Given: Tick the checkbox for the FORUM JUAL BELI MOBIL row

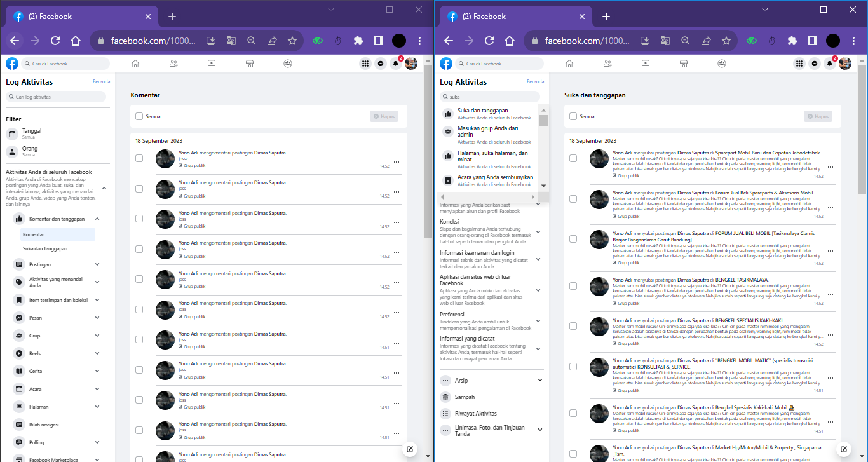Looking at the screenshot, I should tap(573, 239).
